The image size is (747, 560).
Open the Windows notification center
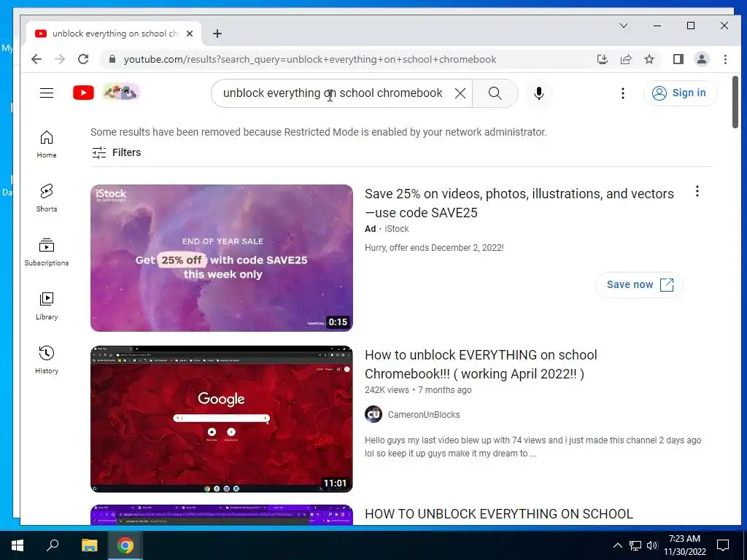723,545
